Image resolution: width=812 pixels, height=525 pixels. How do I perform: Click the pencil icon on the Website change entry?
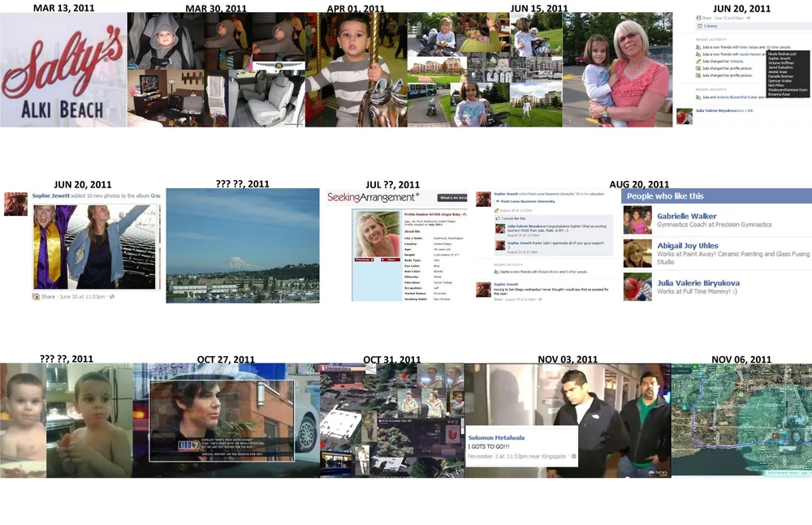pyautogui.click(x=699, y=62)
